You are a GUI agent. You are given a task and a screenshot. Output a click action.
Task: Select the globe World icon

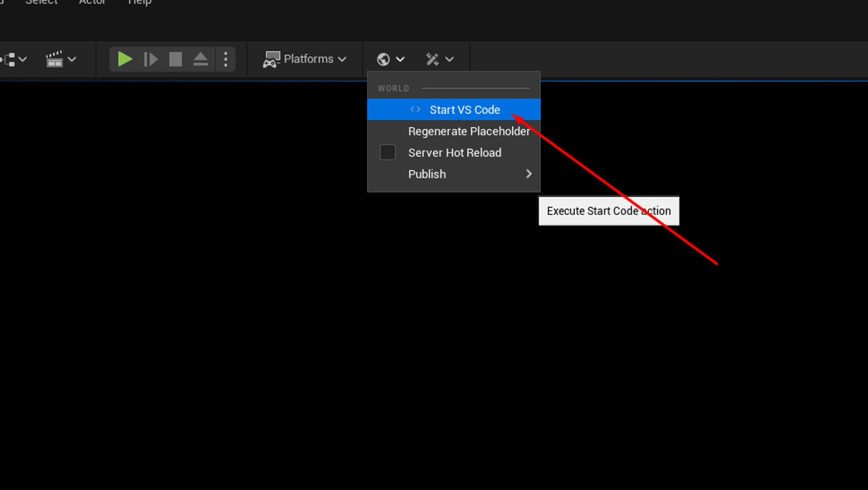tap(384, 59)
